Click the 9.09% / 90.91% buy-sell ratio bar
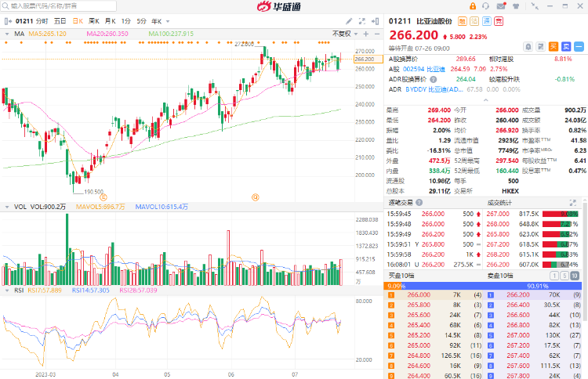This screenshot has height=379, width=588. [x=483, y=286]
